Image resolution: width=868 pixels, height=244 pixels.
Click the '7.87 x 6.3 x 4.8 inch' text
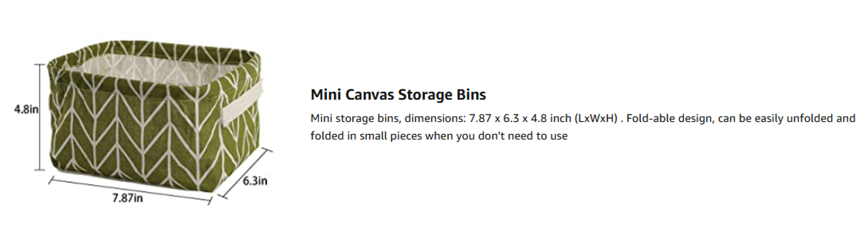pos(520,118)
